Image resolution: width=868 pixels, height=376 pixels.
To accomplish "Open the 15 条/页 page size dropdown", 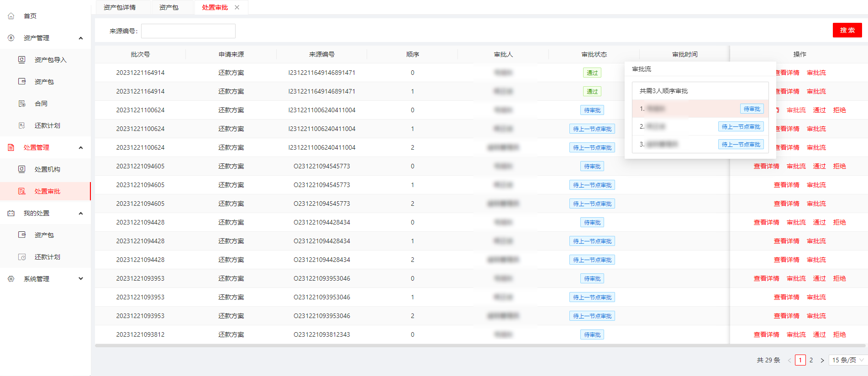I will coord(848,360).
